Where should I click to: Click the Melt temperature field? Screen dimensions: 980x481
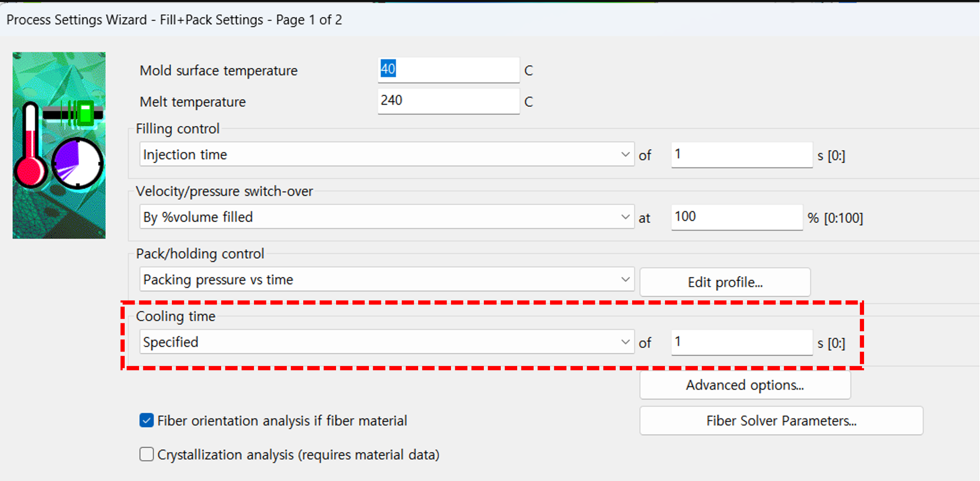coord(448,101)
